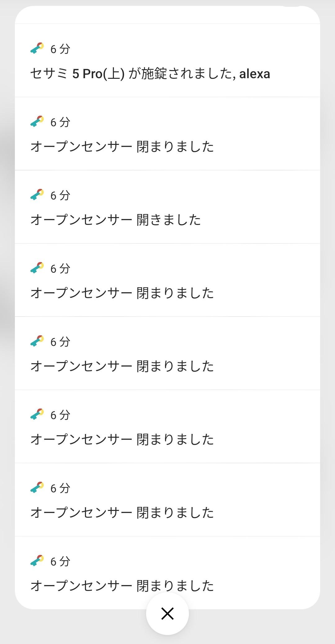Image resolution: width=335 pixels, height=644 pixels.
Task: Click the key icon on the alexa lock entry
Action: pos(37,49)
